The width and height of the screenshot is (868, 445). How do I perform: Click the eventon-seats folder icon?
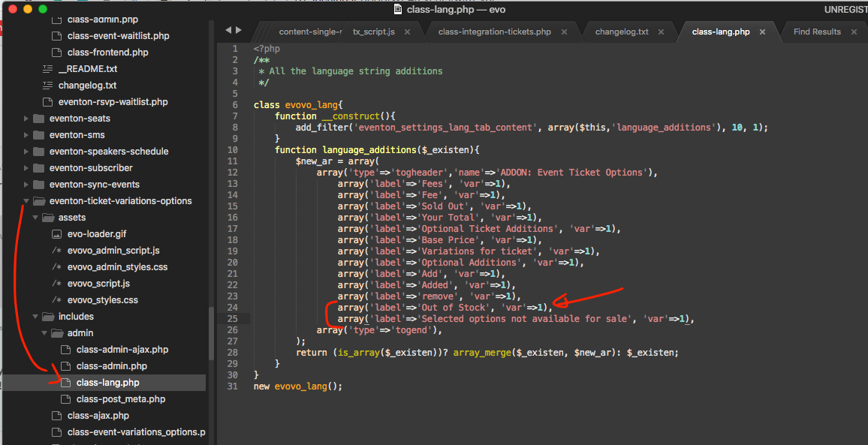(39, 119)
